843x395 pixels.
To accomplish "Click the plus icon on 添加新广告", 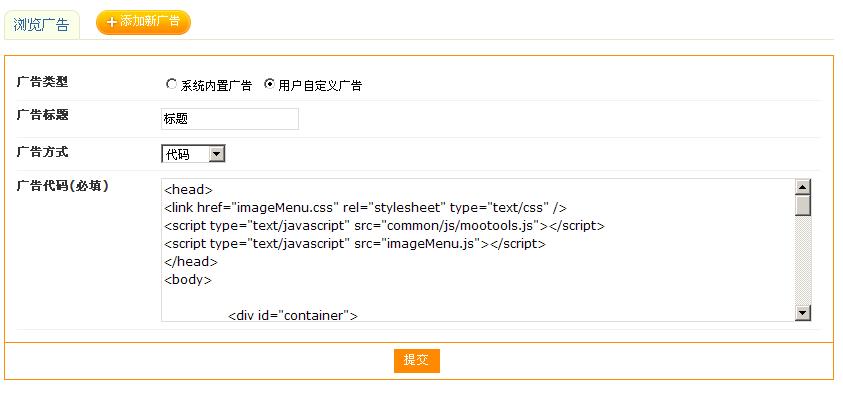I will [x=112, y=22].
